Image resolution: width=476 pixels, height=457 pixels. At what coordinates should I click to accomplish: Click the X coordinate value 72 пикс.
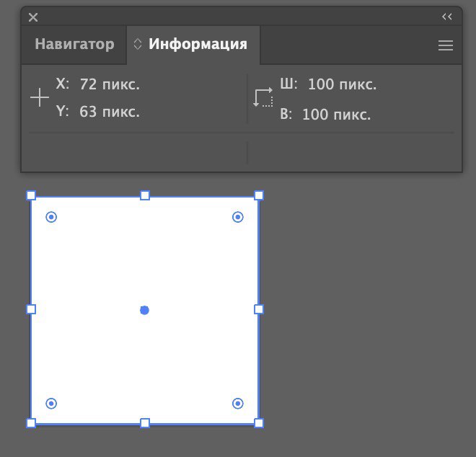(x=110, y=84)
